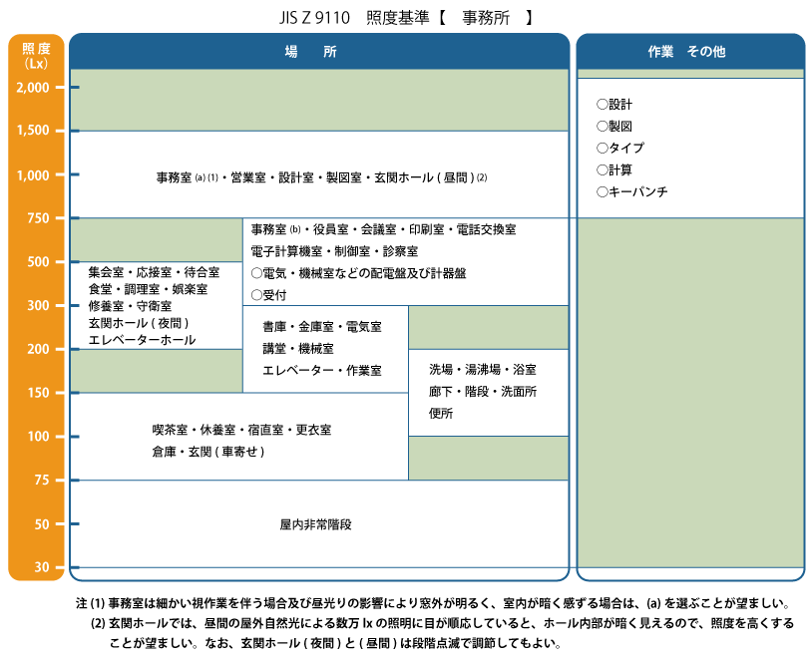Click the 倉庫・玄関(車寄せ) line
This screenshot has width=812, height=658.
(208, 452)
